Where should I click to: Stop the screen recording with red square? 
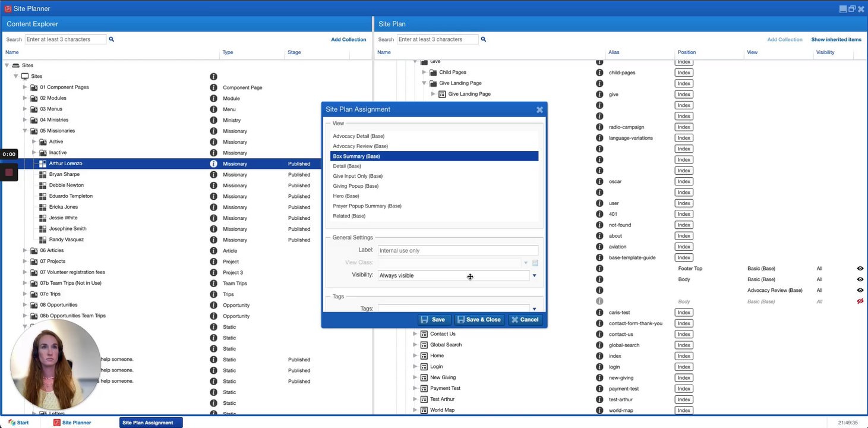point(9,172)
